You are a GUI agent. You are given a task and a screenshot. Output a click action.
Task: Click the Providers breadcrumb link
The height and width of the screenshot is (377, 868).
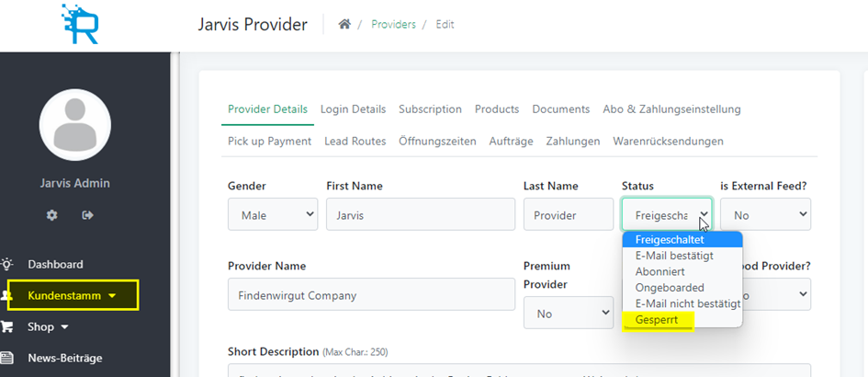[393, 25]
